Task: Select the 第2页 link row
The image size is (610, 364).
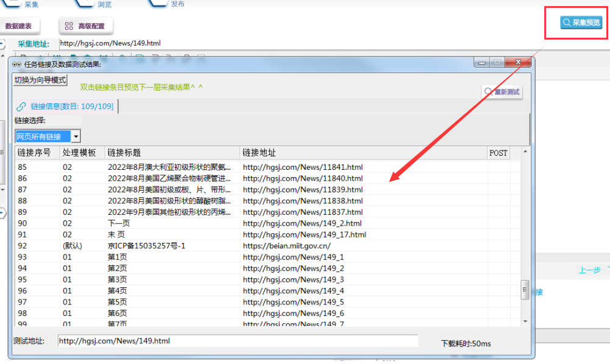Action: click(x=268, y=268)
